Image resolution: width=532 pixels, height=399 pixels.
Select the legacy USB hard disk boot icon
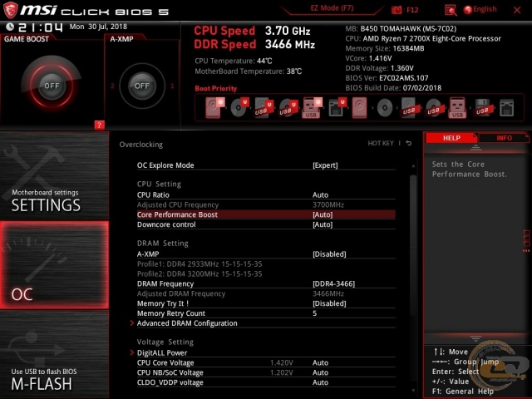(409, 107)
